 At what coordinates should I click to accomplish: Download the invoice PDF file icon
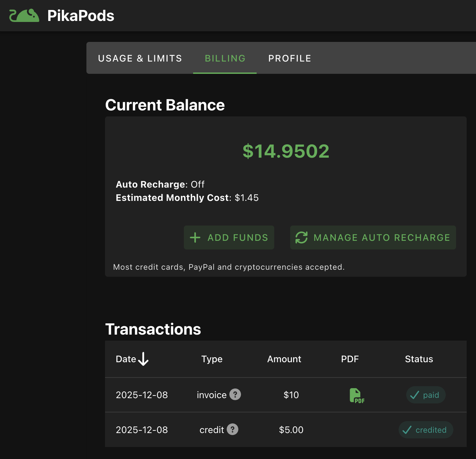pyautogui.click(x=356, y=395)
